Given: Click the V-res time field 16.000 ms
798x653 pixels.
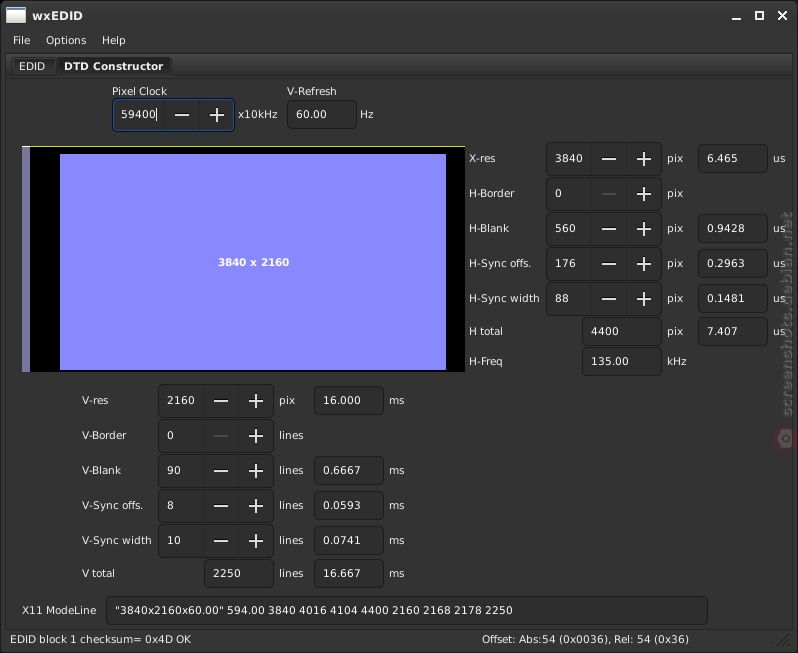Looking at the screenshot, I should (349, 401).
